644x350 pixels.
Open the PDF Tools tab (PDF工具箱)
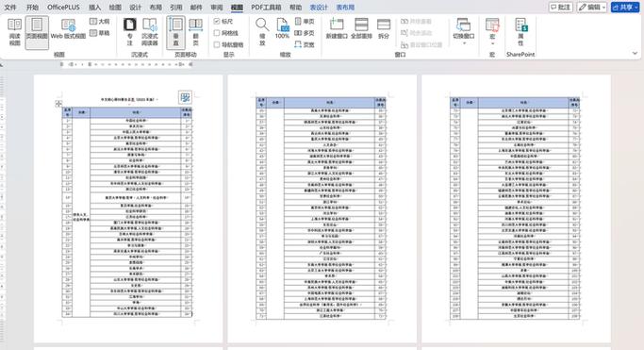(x=266, y=8)
